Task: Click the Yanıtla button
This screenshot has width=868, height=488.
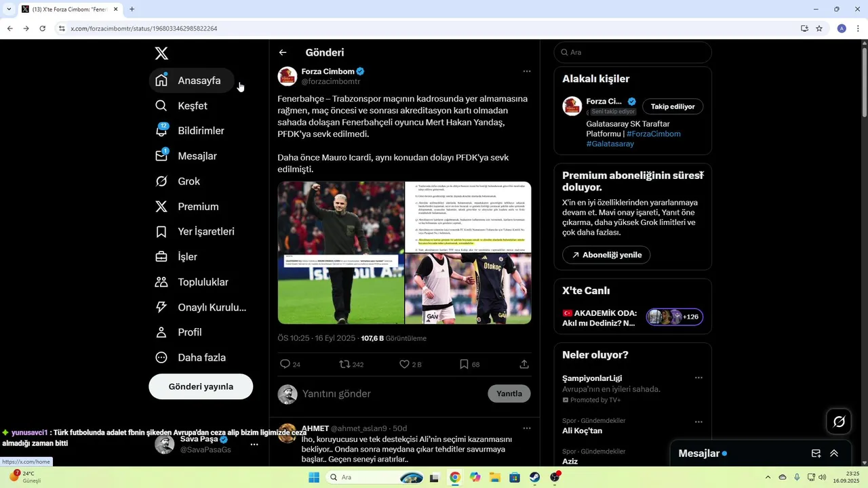Action: coord(509,394)
